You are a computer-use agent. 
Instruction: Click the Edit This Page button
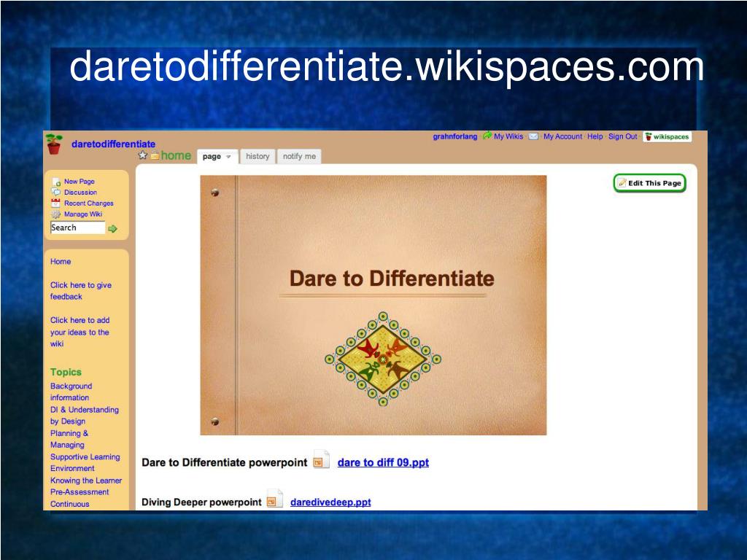click(650, 183)
